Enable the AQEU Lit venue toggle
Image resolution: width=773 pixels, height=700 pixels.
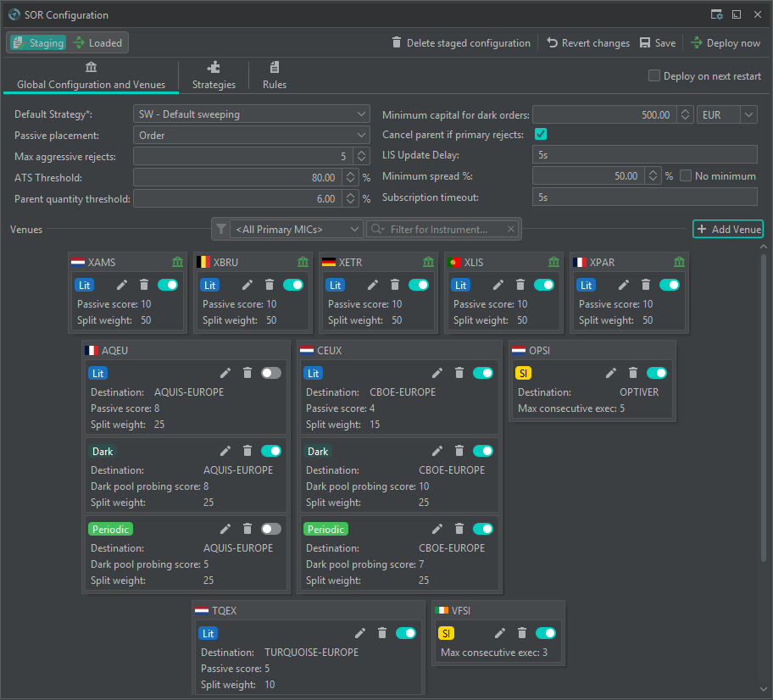(x=271, y=373)
